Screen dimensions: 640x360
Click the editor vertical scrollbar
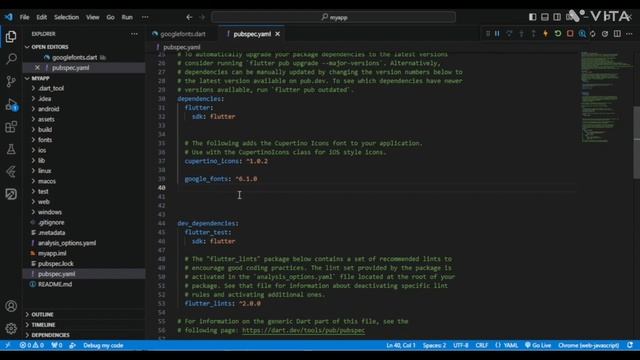636,142
